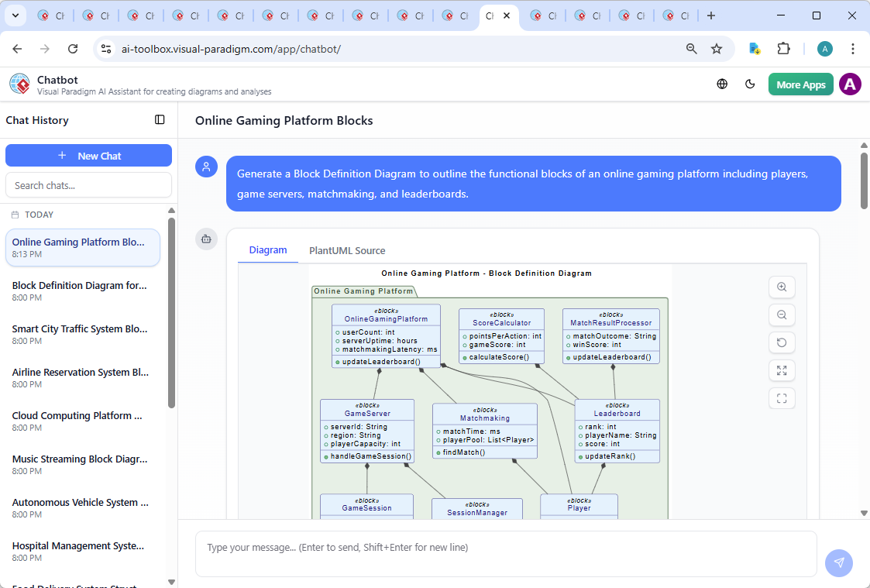Open diagram in fullscreen mode
Image resolution: width=870 pixels, height=588 pixels.
click(782, 399)
